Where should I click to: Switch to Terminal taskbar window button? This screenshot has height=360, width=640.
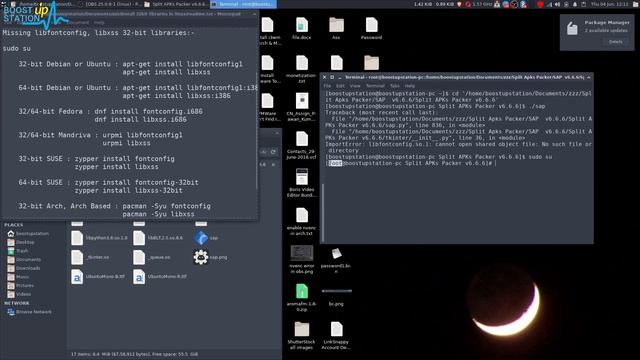(243, 4)
